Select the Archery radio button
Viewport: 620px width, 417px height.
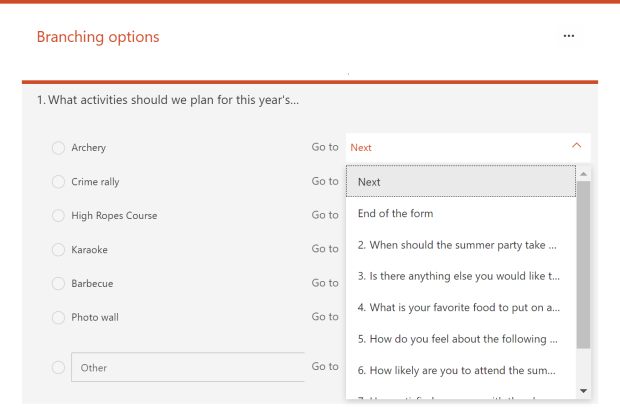[x=58, y=148]
